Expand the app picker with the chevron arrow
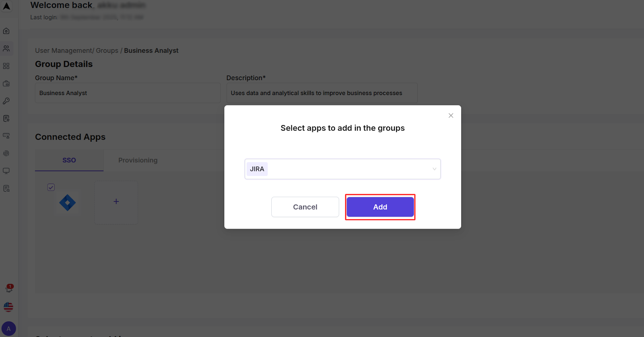This screenshot has width=644, height=337. point(434,169)
